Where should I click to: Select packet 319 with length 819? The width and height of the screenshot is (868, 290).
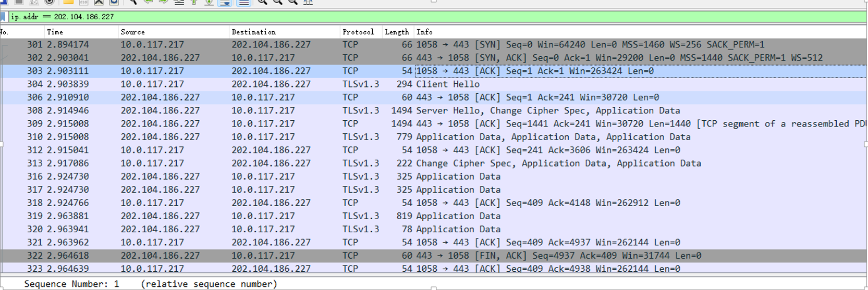[x=434, y=216]
